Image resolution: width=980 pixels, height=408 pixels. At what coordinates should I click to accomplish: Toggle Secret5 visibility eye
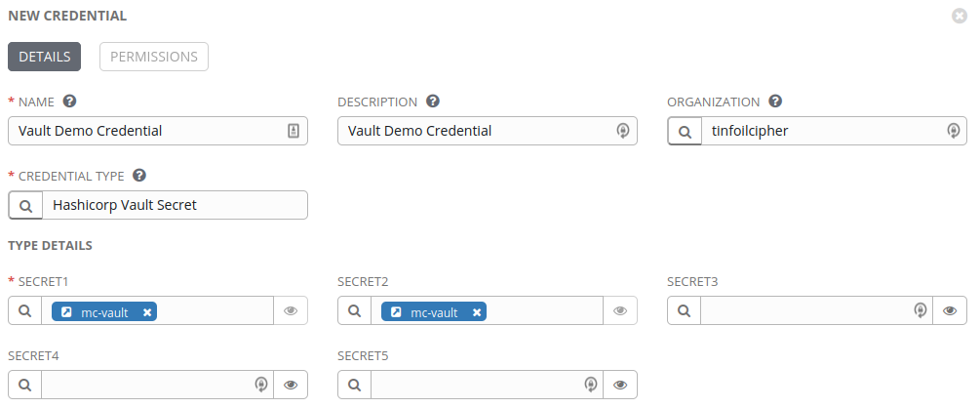(x=620, y=385)
